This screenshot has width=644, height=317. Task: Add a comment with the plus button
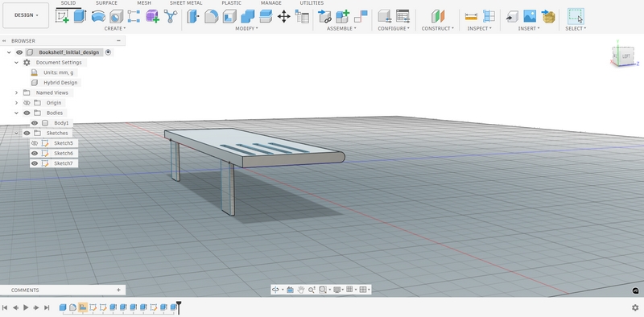point(118,290)
